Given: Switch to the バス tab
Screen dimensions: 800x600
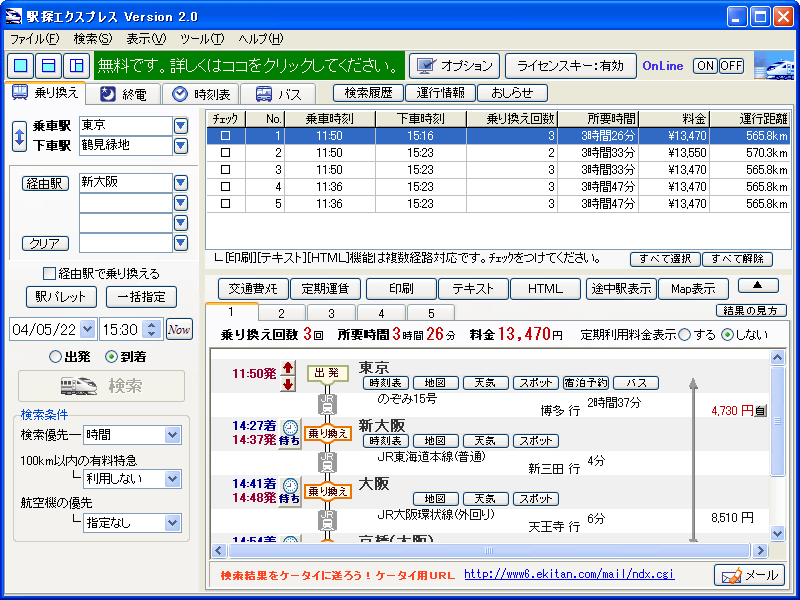Looking at the screenshot, I should coord(279,94).
